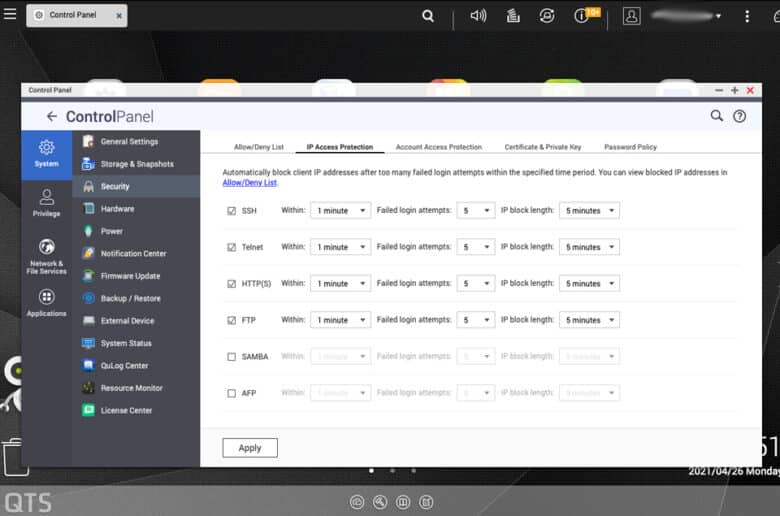
Task: Follow the Allow/Deny List hyperlink
Action: click(249, 183)
